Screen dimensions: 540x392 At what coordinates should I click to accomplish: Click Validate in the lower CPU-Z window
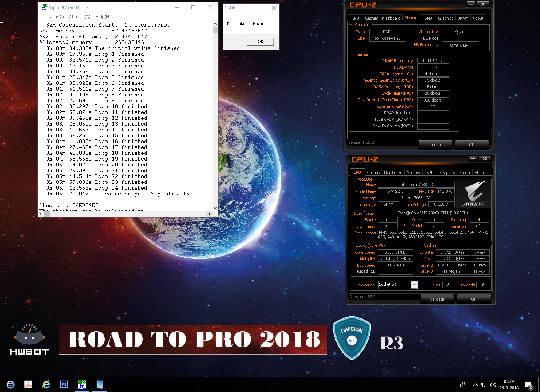tap(437, 299)
